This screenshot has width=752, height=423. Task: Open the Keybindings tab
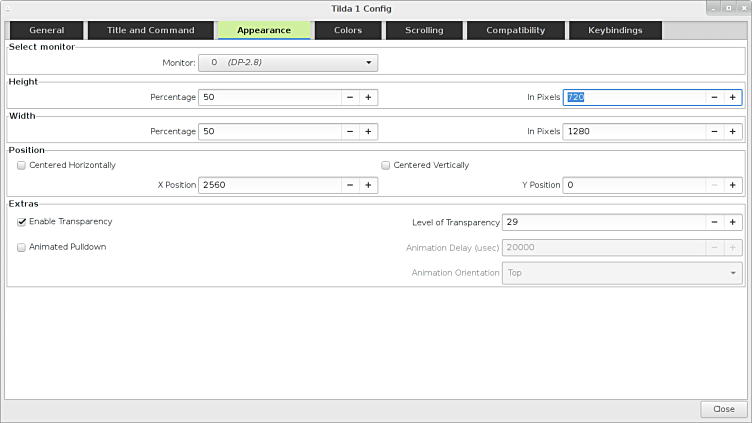[x=615, y=30]
